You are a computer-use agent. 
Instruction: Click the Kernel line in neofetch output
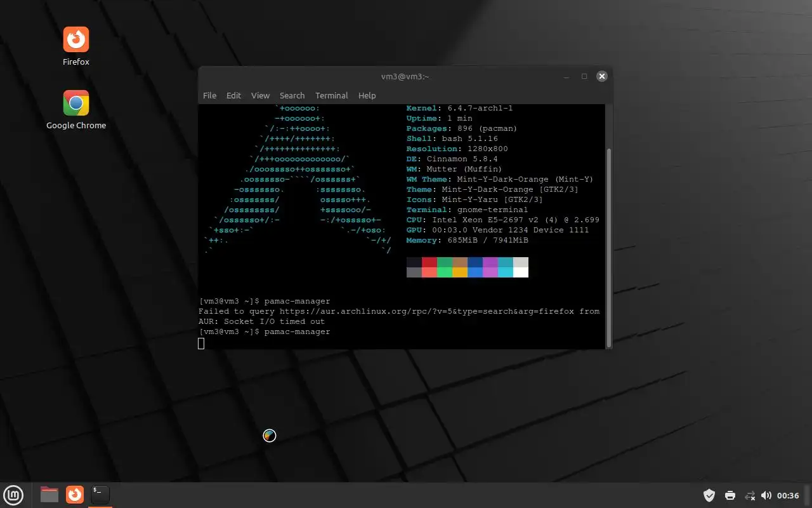click(x=459, y=108)
